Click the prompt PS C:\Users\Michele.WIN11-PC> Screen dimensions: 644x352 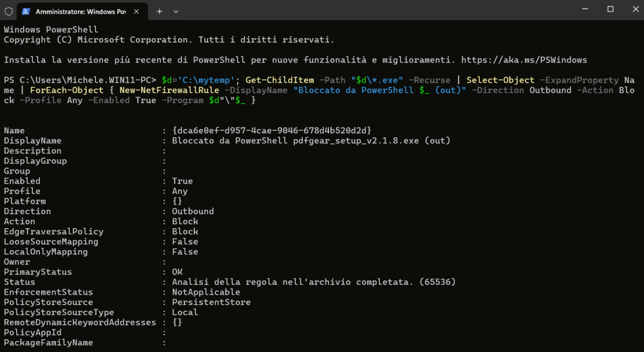80,80
